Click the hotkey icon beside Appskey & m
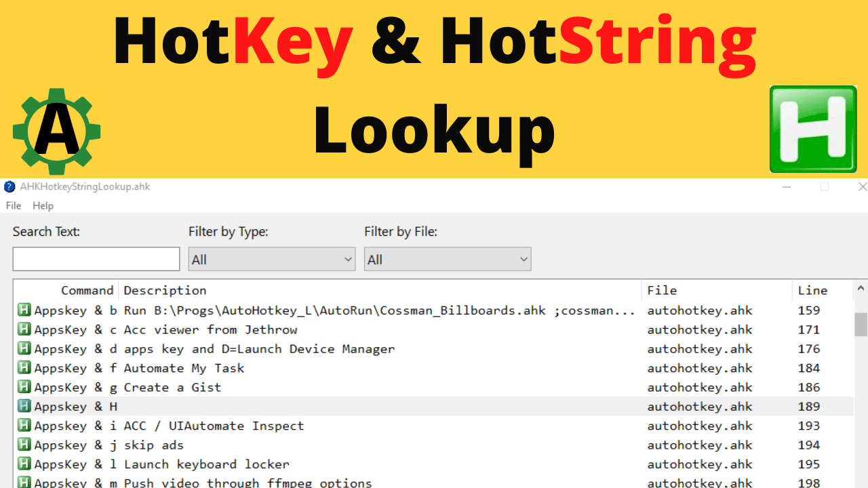This screenshot has height=488, width=868. point(24,483)
